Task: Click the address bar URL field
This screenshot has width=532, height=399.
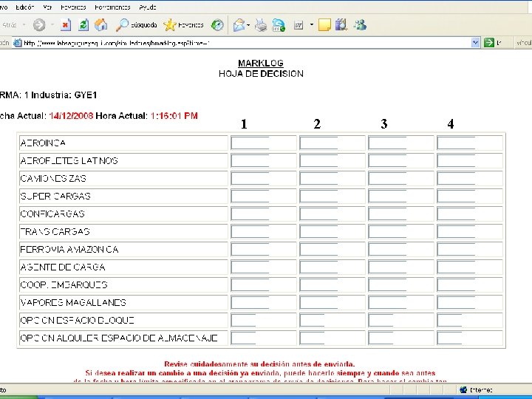Action: (246, 43)
